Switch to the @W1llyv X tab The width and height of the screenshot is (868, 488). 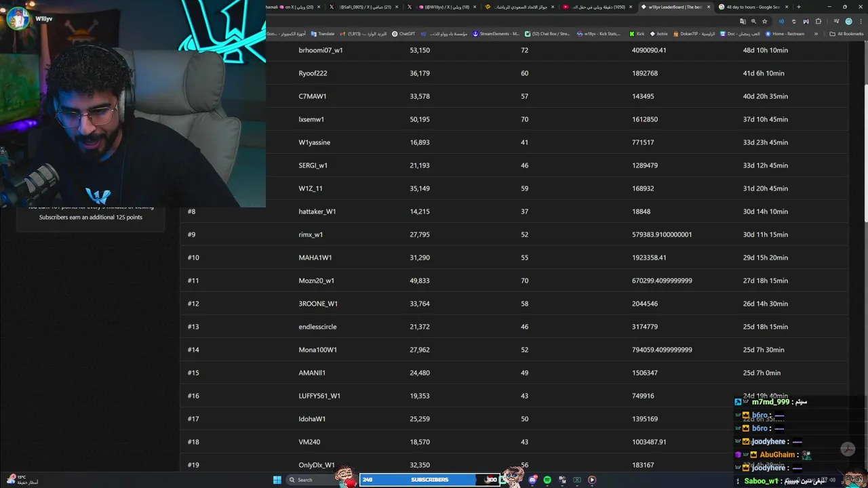pos(441,7)
